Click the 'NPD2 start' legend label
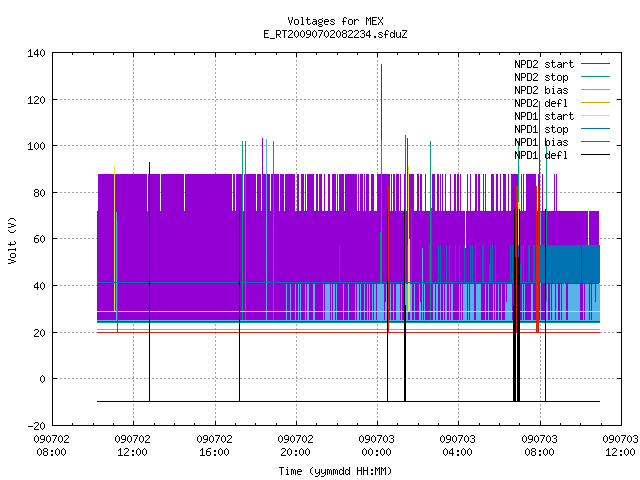This screenshot has height=480, width=640. pos(544,64)
